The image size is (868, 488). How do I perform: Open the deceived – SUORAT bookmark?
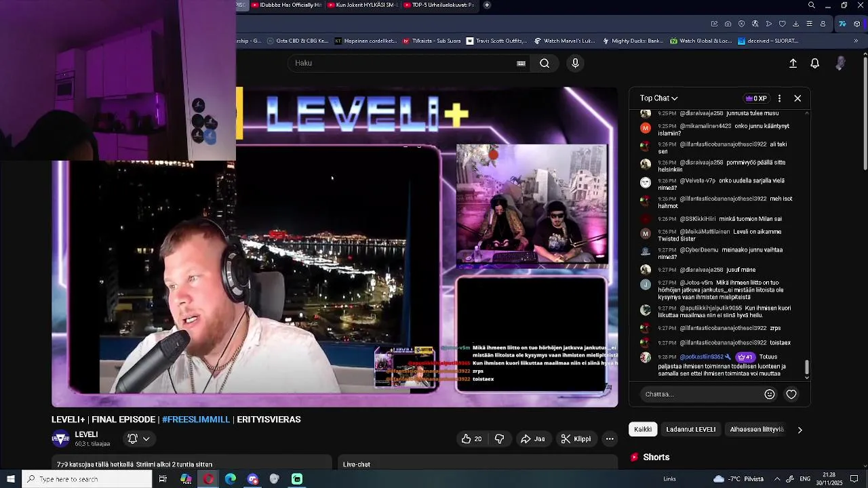(x=768, y=41)
